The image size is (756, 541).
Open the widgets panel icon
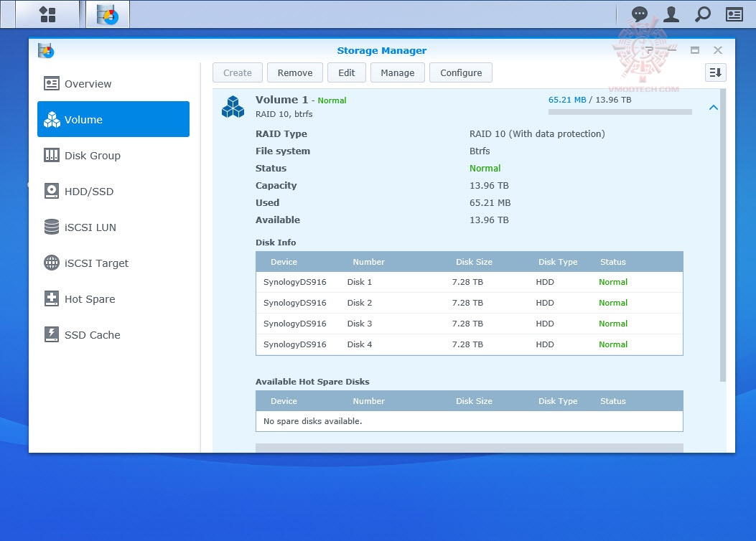point(734,14)
